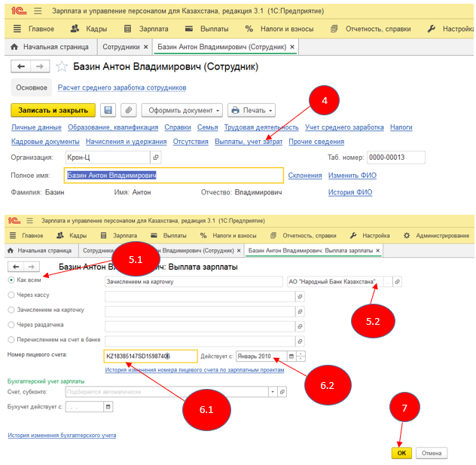Viewport: 476px width, 465px height.
Task: Open the История ФИО link
Action: pos(350,192)
